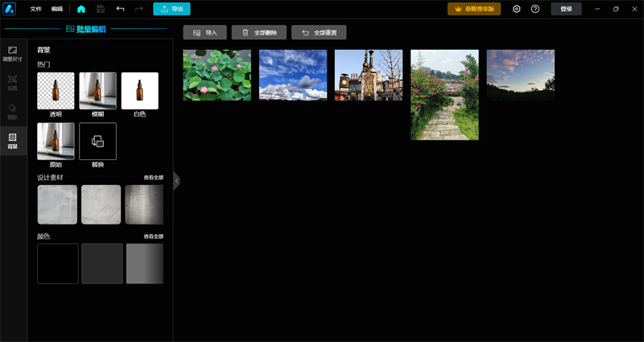This screenshot has width=644, height=342.
Task: Select the sunset sky photo
Action: pyautogui.click(x=521, y=75)
